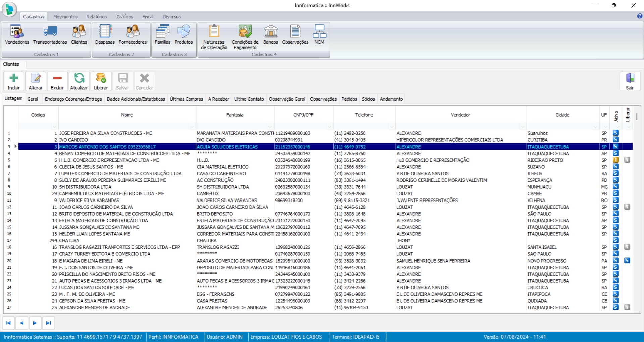Open the Sócios tab
This screenshot has width=644, height=342.
(x=368, y=99)
